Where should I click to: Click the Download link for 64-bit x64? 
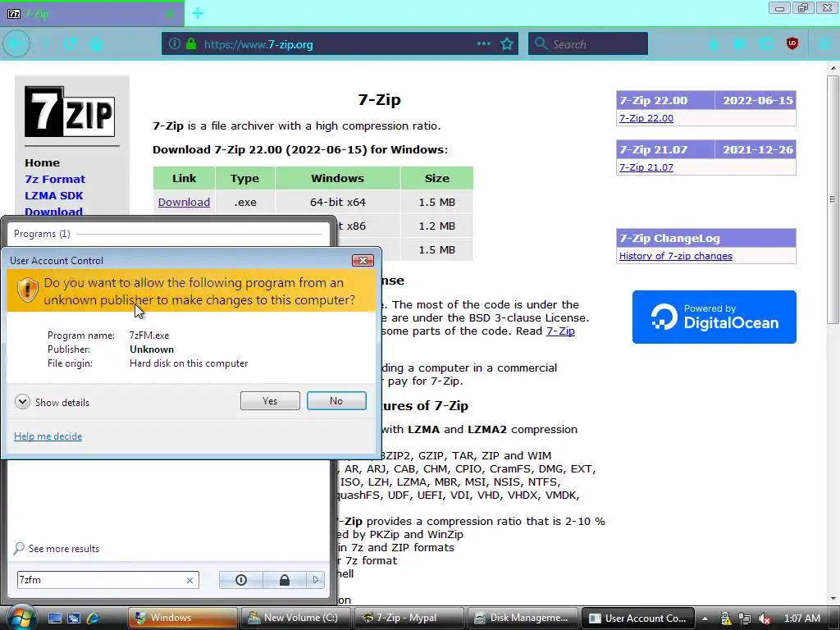click(x=184, y=202)
